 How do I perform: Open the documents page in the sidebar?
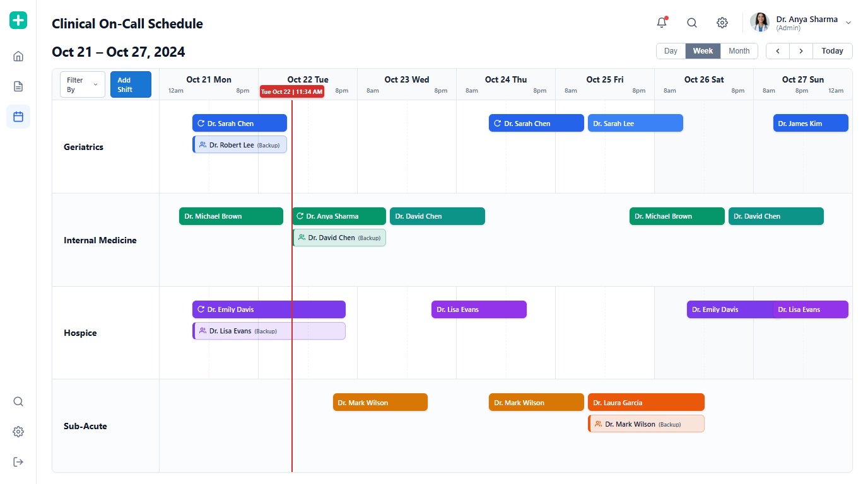click(18, 86)
